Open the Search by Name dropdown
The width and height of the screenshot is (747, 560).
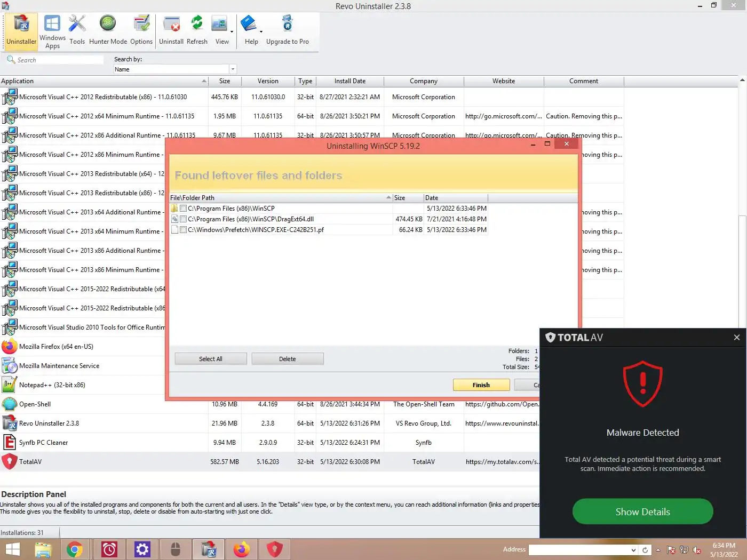tap(233, 69)
